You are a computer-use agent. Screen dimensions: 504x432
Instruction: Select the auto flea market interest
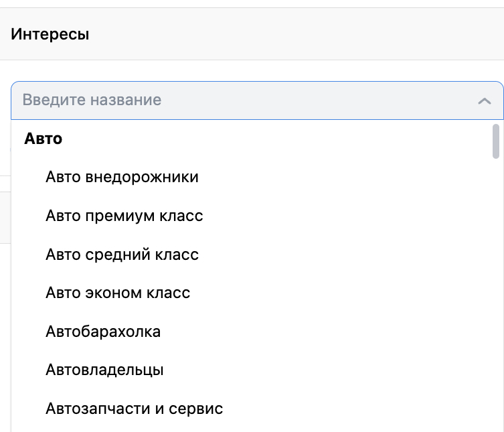click(103, 332)
